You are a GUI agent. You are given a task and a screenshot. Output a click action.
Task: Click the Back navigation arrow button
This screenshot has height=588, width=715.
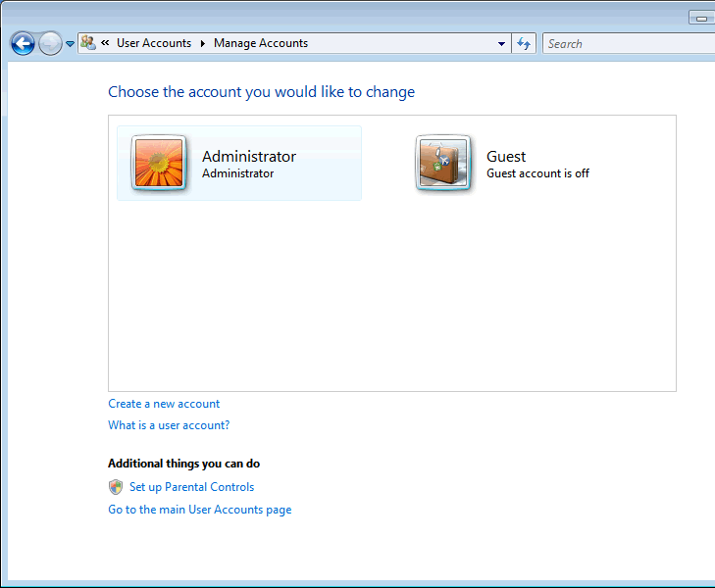[x=23, y=43]
